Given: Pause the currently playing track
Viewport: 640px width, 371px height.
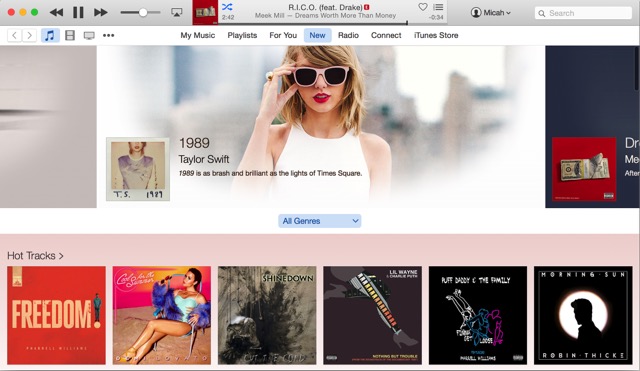Looking at the screenshot, I should pos(78,12).
